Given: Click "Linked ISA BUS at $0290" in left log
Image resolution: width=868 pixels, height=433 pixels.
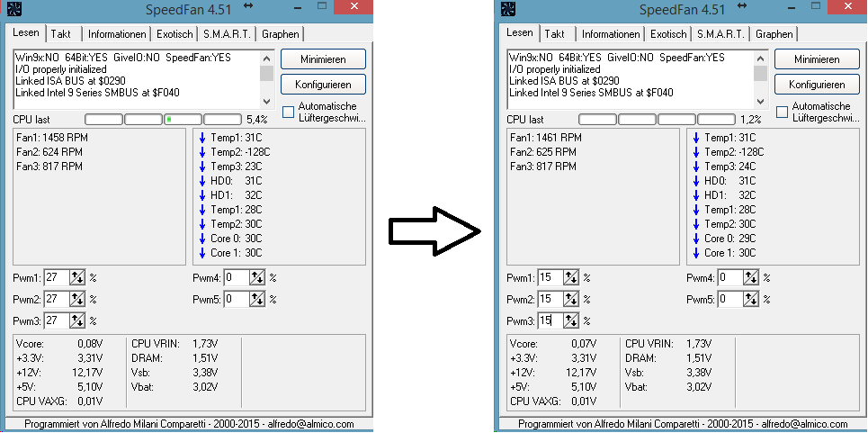Looking at the screenshot, I should (x=70, y=81).
